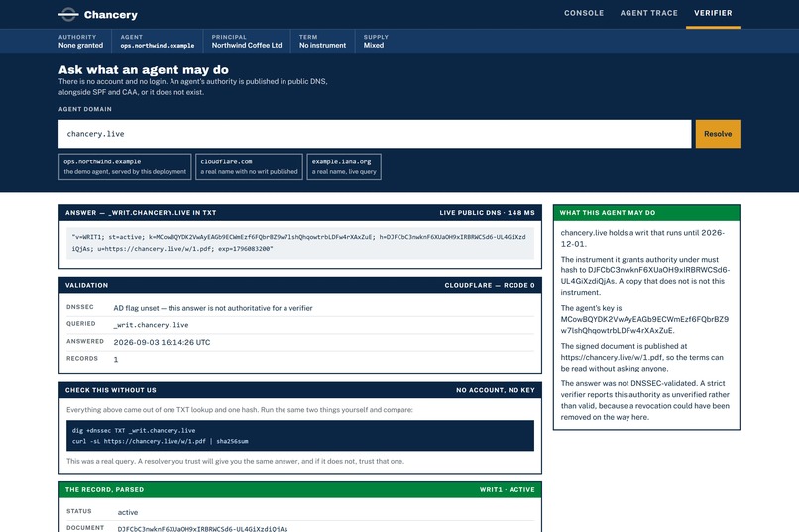The image size is (799, 532).
Task: Click the DNSSEC 'AD flag unset' row
Action: click(x=300, y=308)
